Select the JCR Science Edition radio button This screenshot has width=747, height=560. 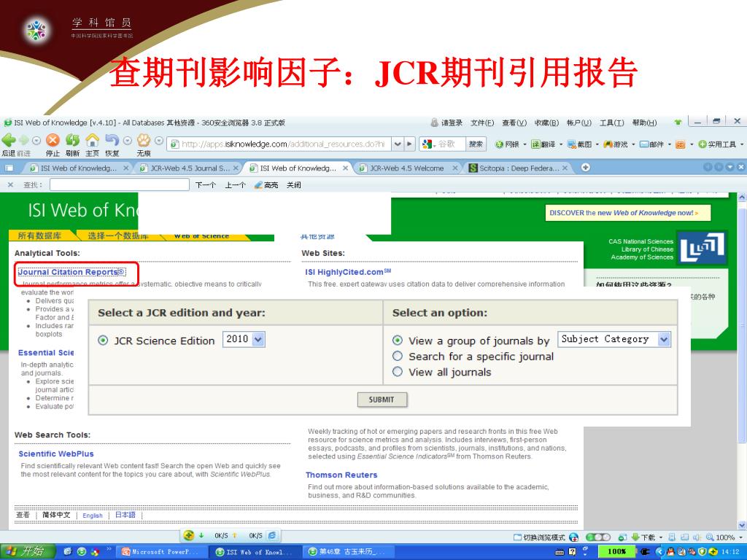[x=103, y=341]
